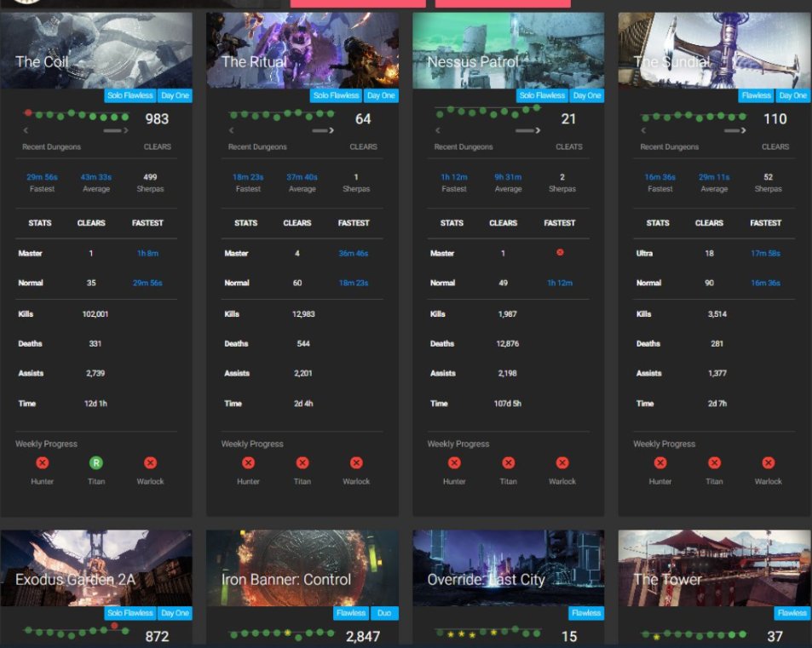Click The Coil Master fastest 1h 8m
Viewport: 812px width, 648px height.
(x=147, y=254)
